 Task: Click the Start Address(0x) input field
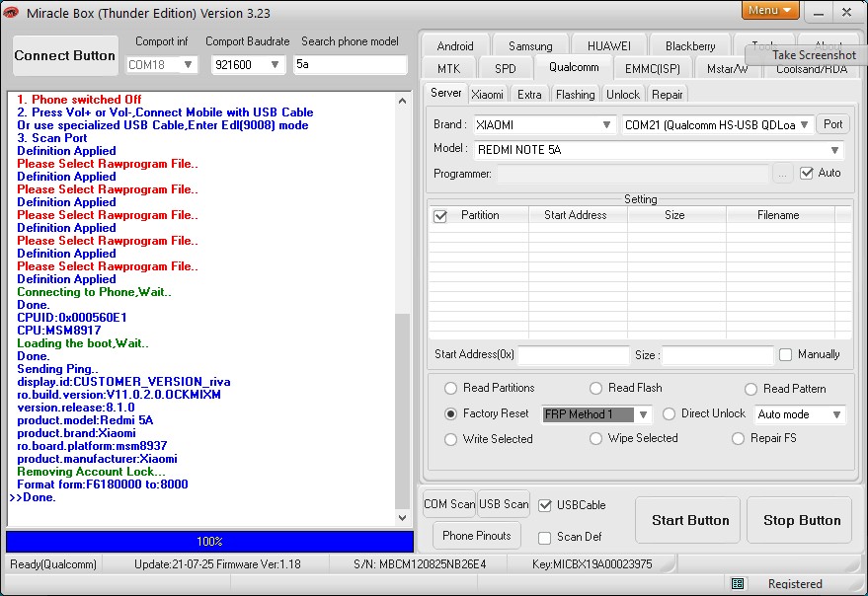pos(573,355)
